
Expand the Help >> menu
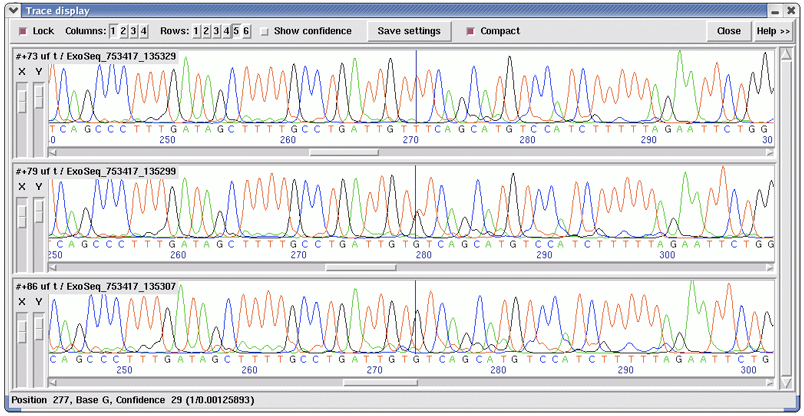[773, 31]
